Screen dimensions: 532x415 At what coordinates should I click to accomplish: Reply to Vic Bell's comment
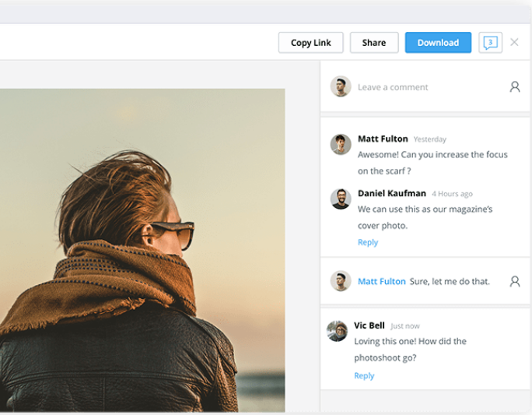[x=364, y=375]
